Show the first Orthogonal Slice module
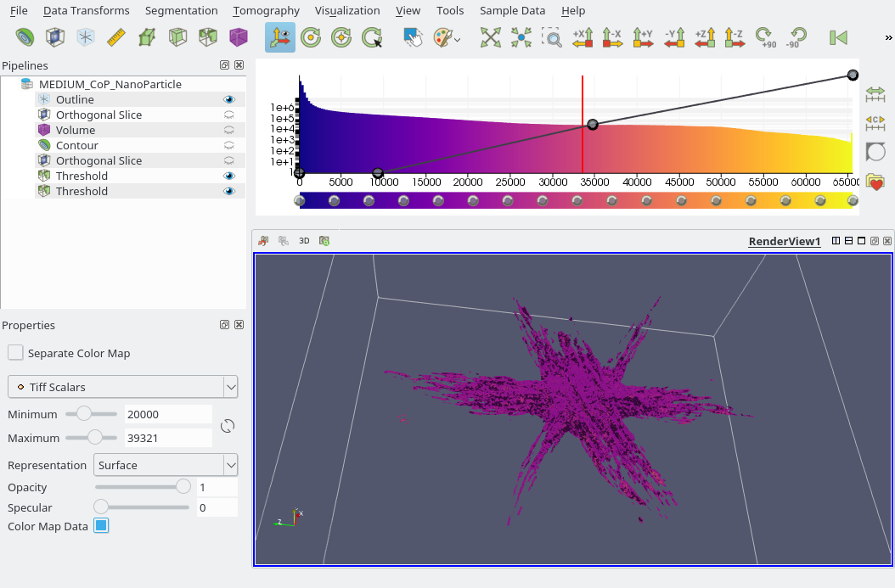 click(x=229, y=115)
